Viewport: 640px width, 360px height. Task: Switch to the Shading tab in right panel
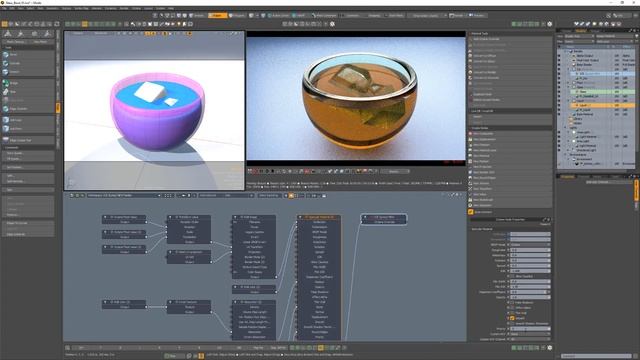click(x=581, y=31)
